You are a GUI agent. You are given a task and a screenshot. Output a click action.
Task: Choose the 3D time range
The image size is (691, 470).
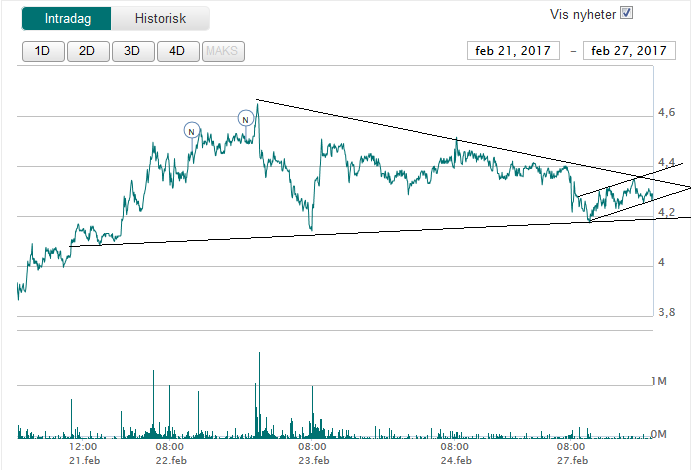132,51
